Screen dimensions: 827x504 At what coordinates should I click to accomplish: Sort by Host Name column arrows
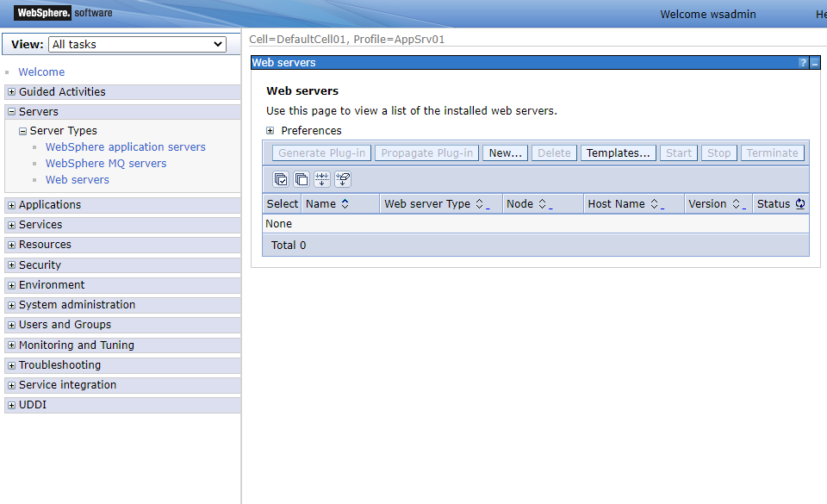pos(654,204)
